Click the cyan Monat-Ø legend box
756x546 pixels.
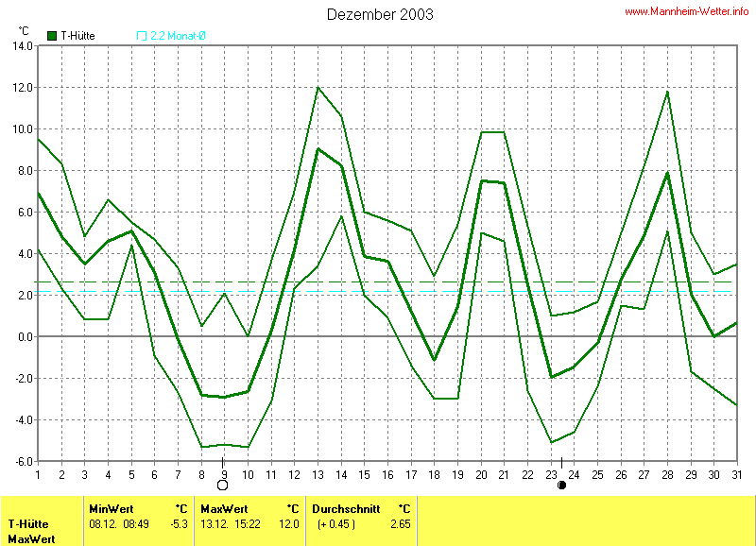click(142, 36)
